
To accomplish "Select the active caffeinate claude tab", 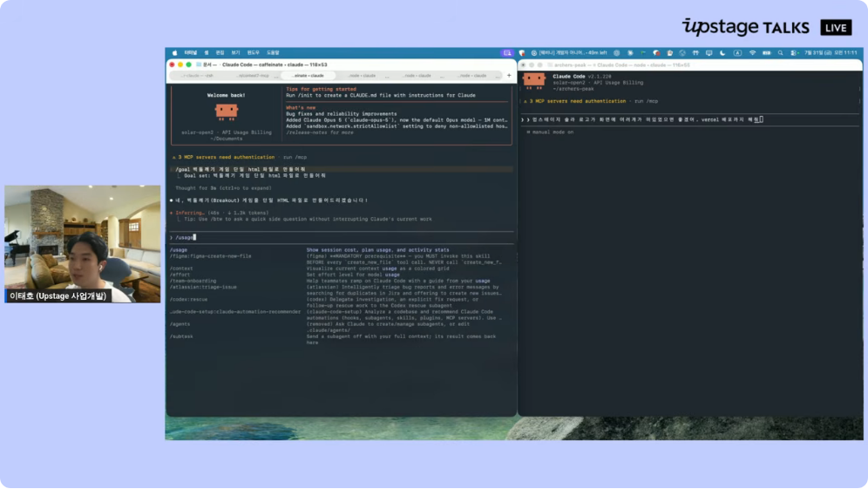I will tap(309, 76).
